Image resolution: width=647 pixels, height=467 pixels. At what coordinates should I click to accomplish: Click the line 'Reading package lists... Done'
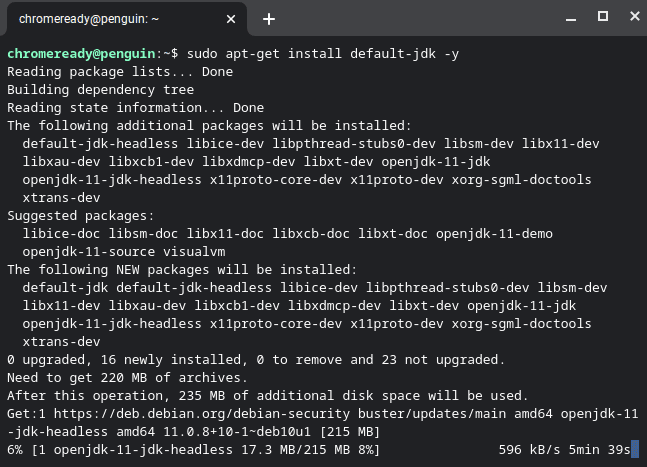click(x=120, y=72)
